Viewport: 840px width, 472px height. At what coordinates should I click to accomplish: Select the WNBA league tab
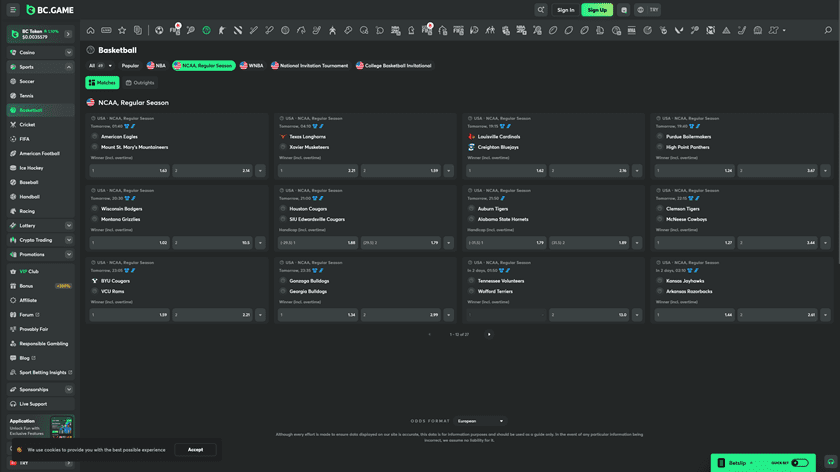tap(252, 66)
